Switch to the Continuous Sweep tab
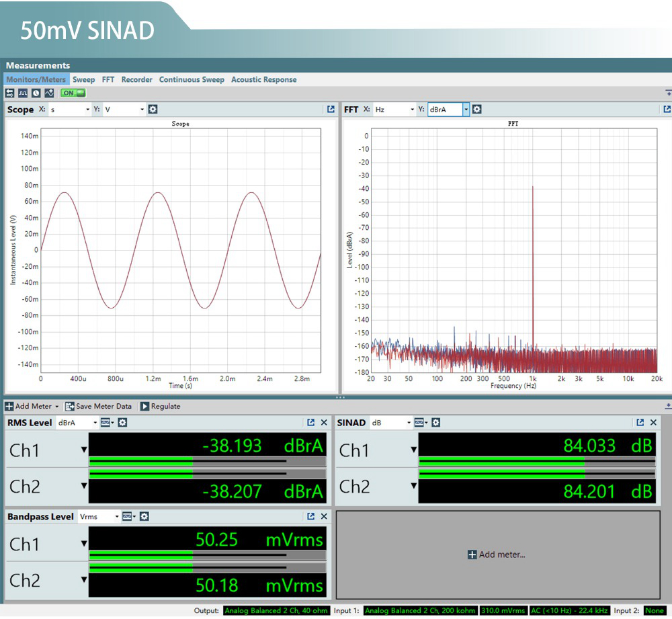 point(192,79)
